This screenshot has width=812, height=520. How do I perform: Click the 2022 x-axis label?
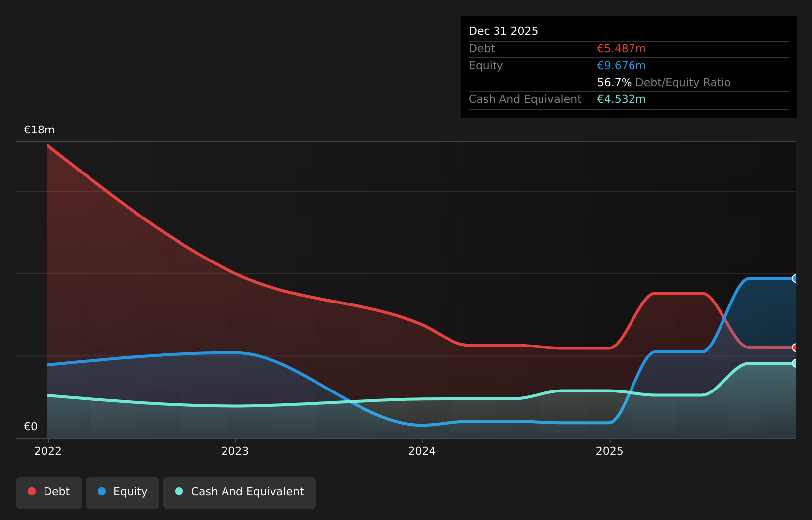48,451
